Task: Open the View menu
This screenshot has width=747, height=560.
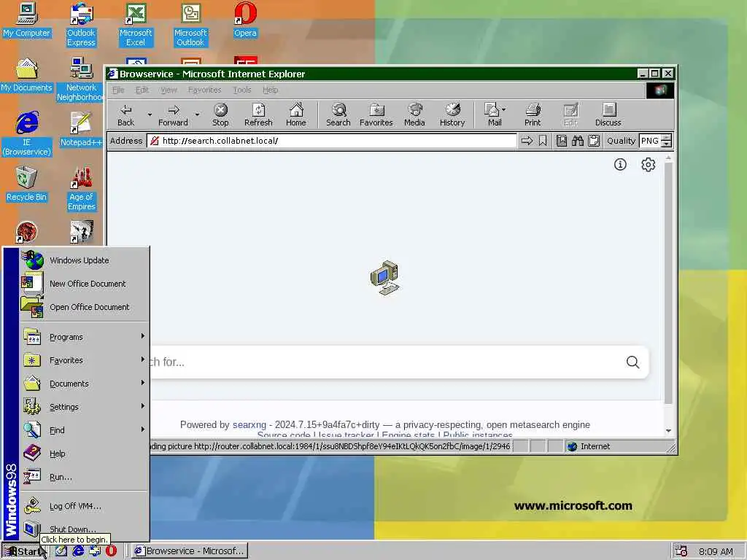Action: 169,90
